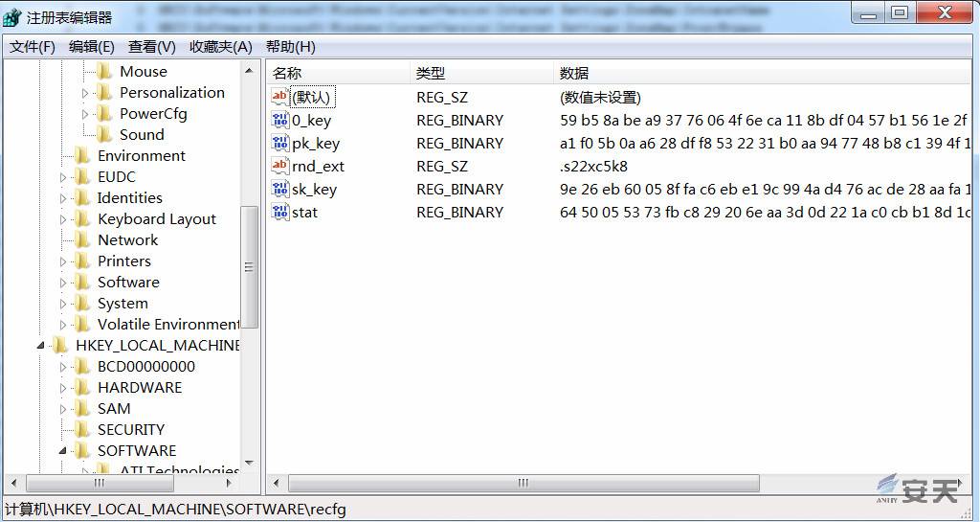Select the HKEY_LOCAL_MACHINE folder icon

pos(60,346)
